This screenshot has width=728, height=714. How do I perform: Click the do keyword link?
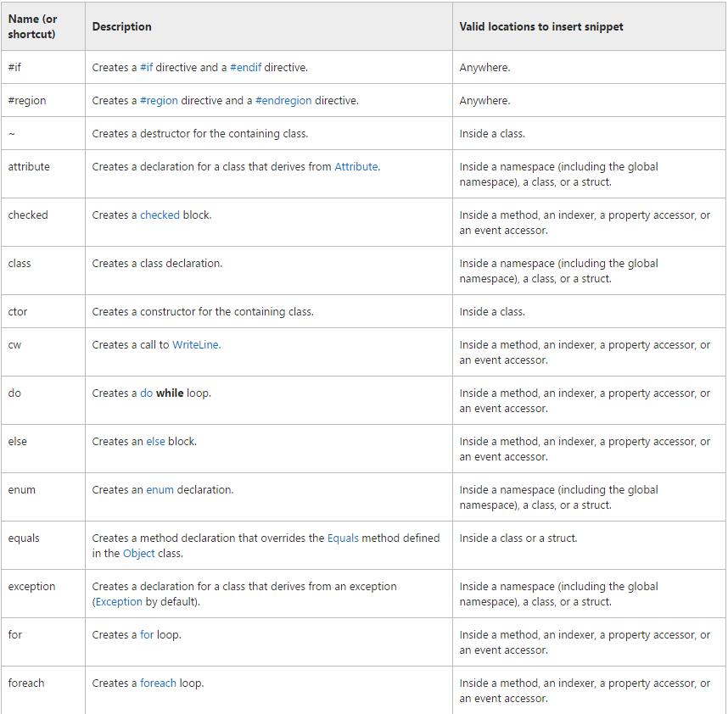[x=146, y=393]
